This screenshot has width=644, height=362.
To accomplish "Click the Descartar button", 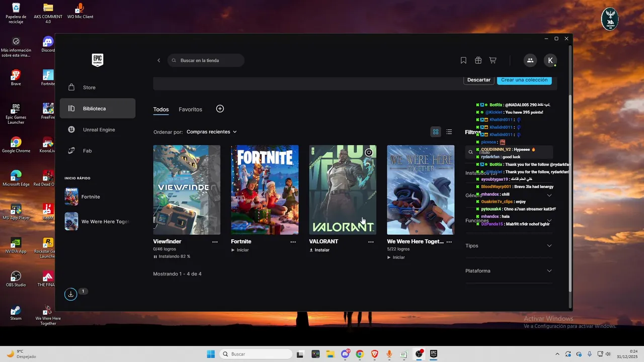I will pyautogui.click(x=478, y=80).
